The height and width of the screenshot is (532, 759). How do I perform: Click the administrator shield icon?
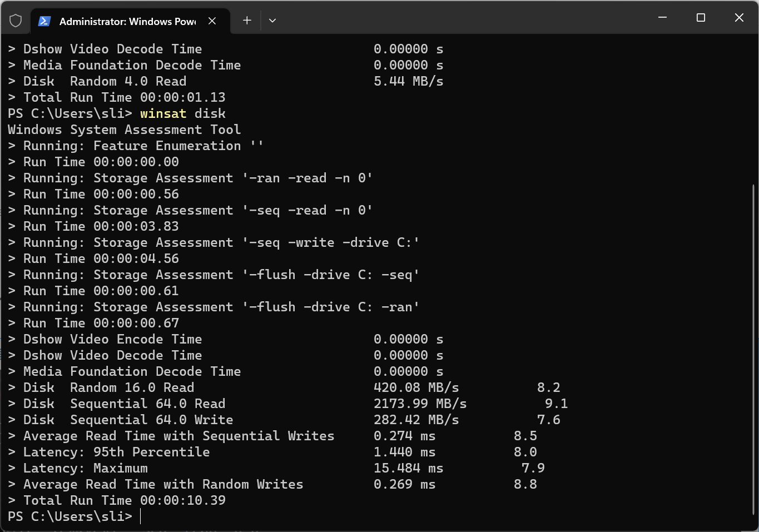pyautogui.click(x=16, y=21)
